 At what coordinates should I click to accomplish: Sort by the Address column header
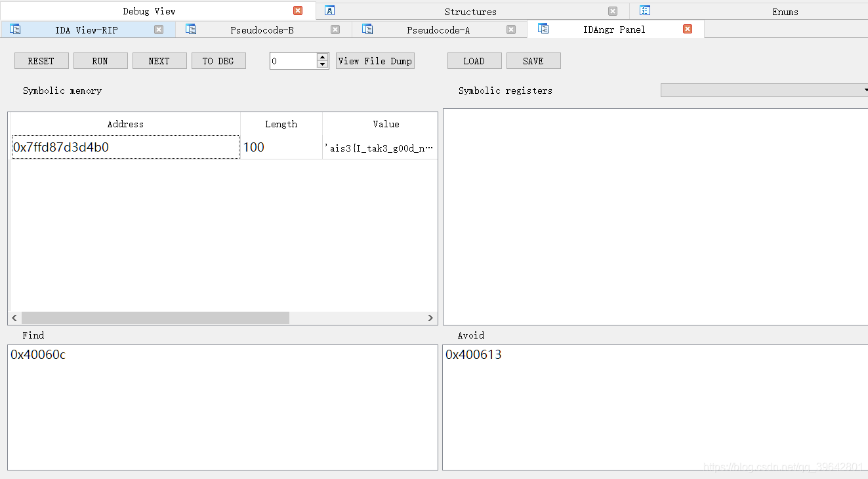(x=125, y=124)
